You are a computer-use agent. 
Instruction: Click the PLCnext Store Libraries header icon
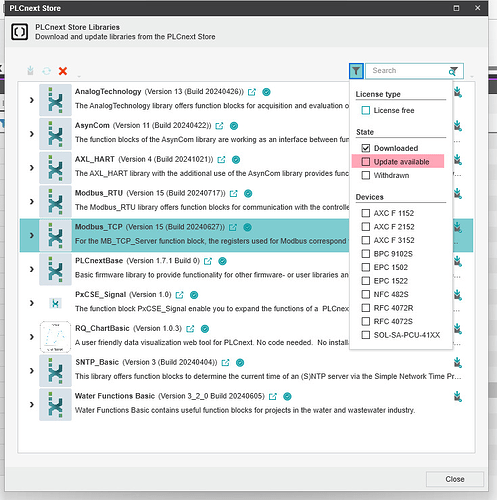[19, 32]
